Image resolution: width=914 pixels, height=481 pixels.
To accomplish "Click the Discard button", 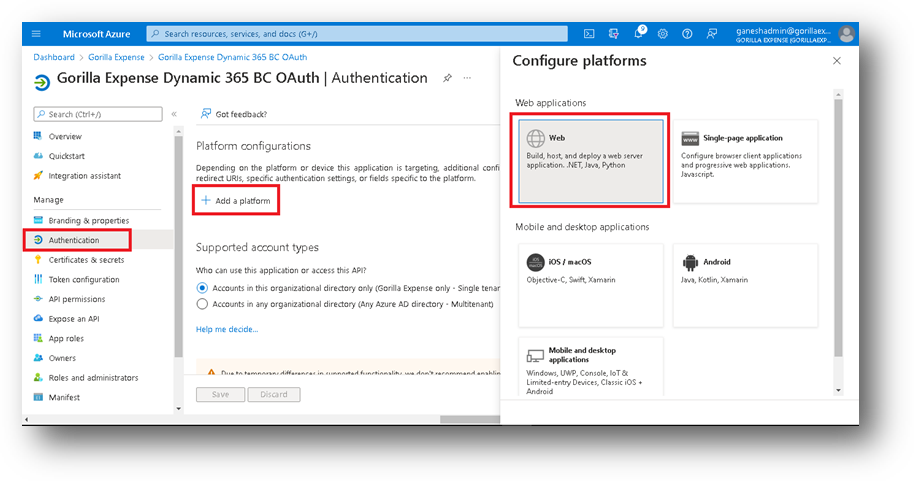I will (274, 395).
